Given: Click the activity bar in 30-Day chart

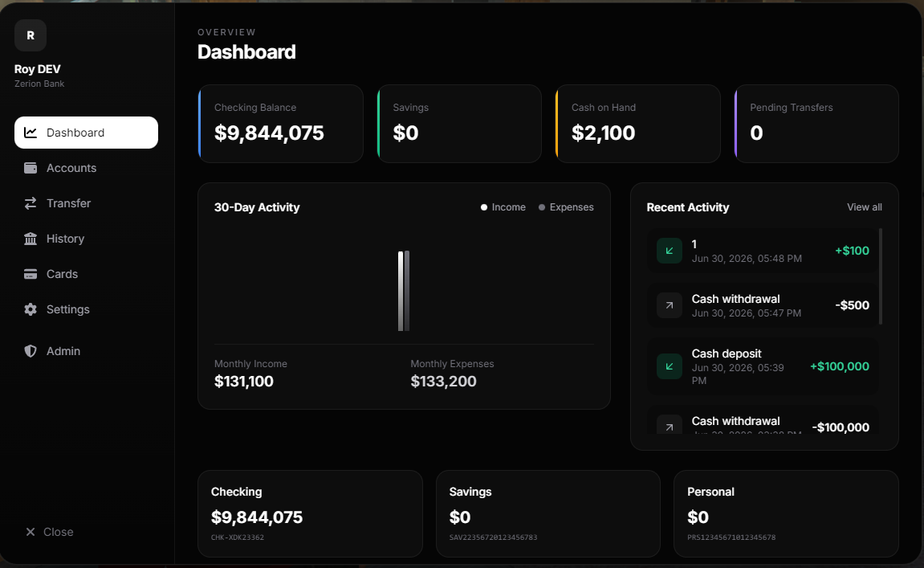Looking at the screenshot, I should 404,291.
